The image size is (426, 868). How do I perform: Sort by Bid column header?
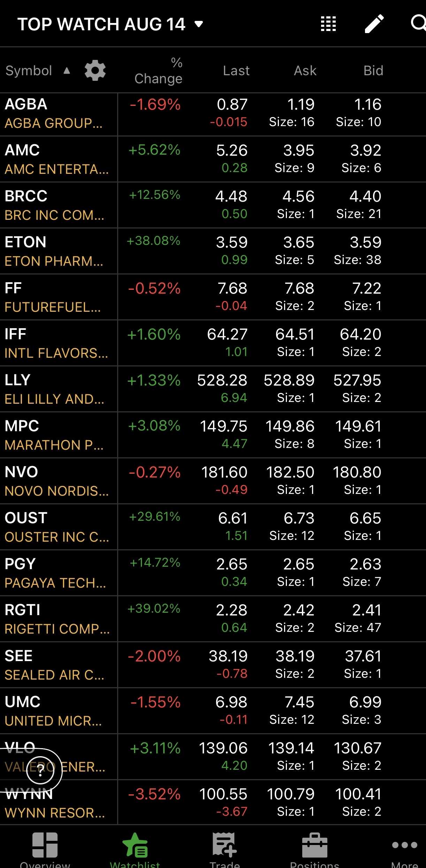tap(373, 71)
